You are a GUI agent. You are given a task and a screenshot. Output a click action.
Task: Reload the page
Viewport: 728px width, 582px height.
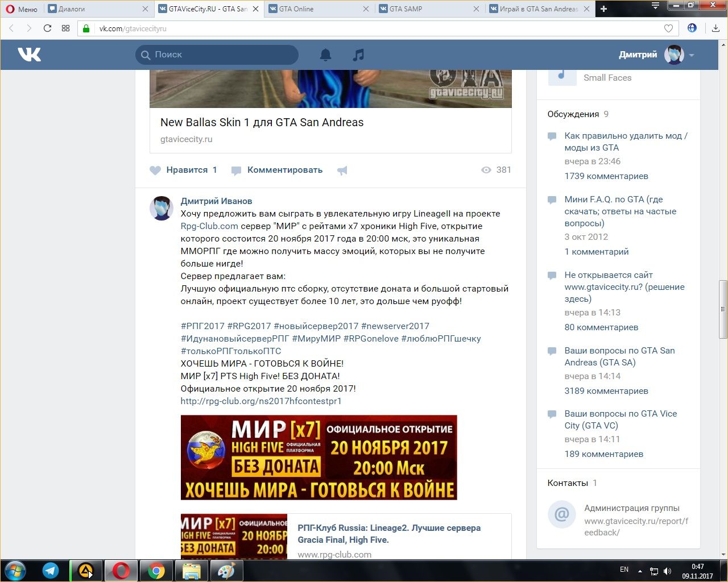[47, 28]
